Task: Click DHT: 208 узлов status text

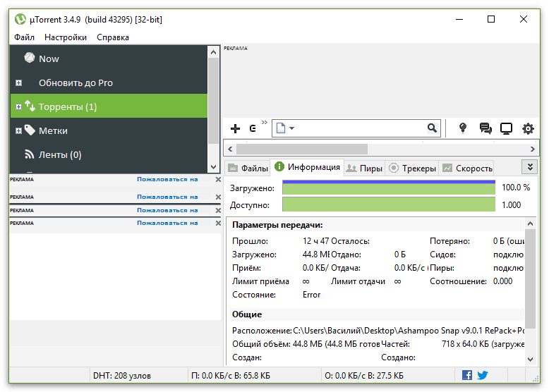Action: [122, 376]
